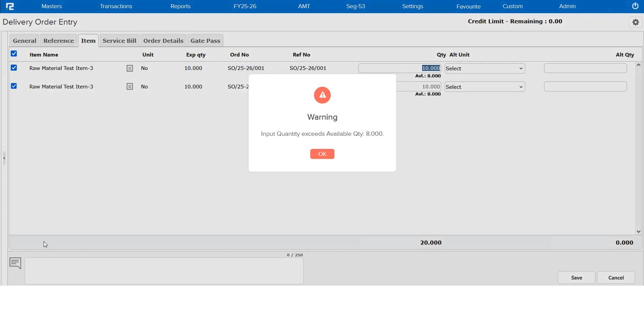Image resolution: width=644 pixels, height=327 pixels.
Task: Open details icon for first item row
Action: 130,68
